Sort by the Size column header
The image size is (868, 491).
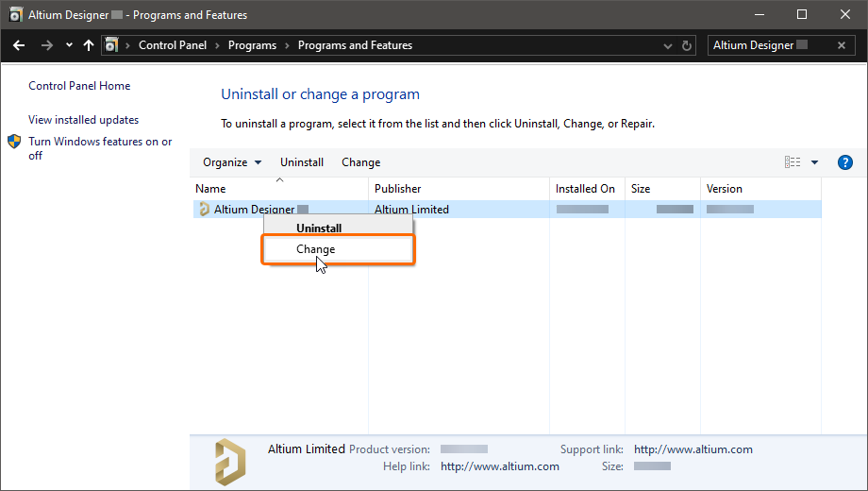662,189
